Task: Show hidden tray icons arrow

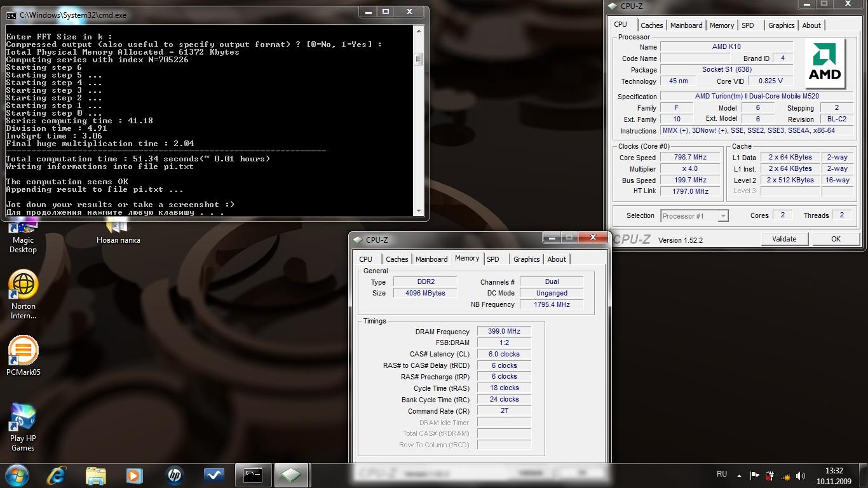Action: point(739,475)
